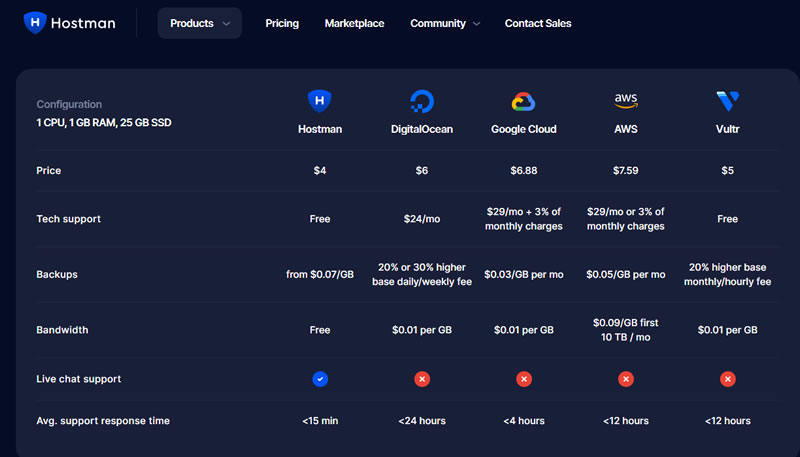
Task: Select the AWS column heading text
Action: (x=626, y=129)
